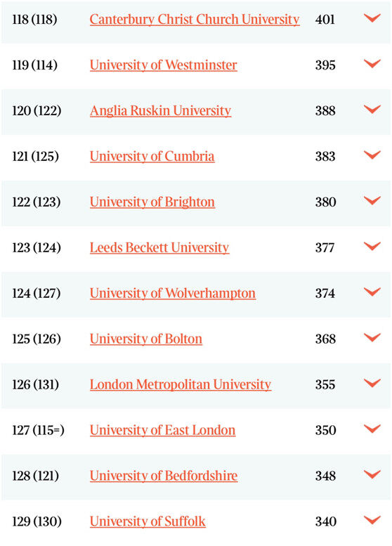
Task: Expand Leeds Beckett University row chevron
Action: point(372,246)
